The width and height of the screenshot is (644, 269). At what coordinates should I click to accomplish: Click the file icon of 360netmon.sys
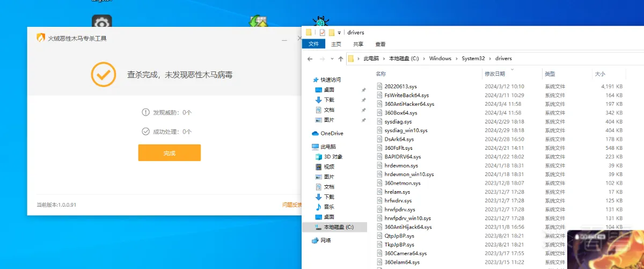point(379,183)
